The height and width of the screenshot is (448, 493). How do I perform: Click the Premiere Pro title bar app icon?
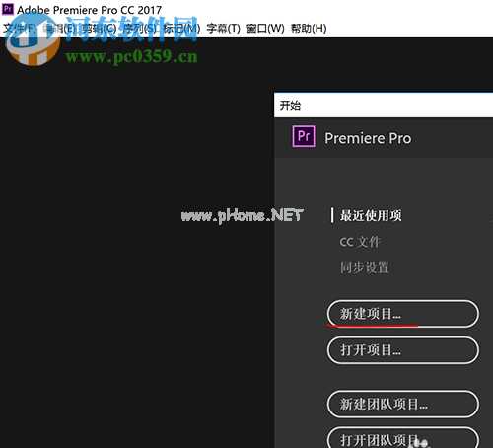[8, 9]
